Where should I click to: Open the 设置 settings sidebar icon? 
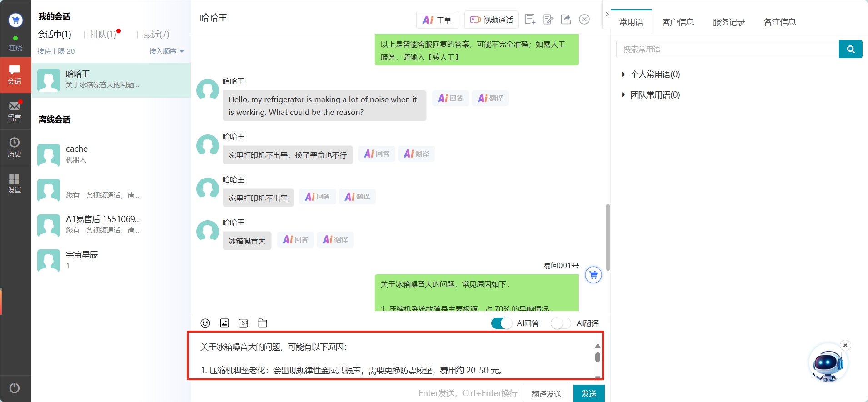coord(15,184)
